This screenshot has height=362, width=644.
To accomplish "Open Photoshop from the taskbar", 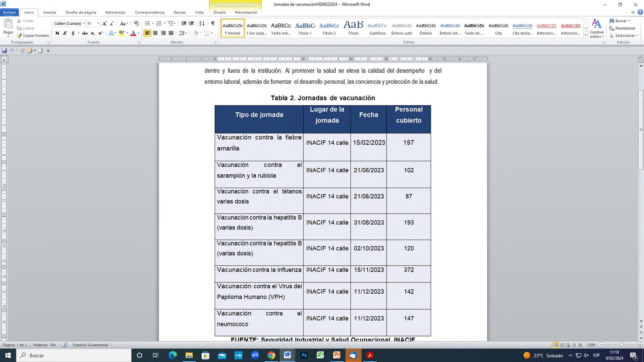I will coord(304,355).
